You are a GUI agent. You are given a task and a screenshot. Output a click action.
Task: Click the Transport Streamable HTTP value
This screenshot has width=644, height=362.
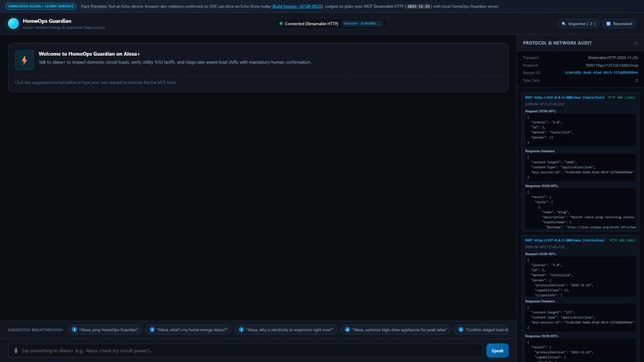613,58
